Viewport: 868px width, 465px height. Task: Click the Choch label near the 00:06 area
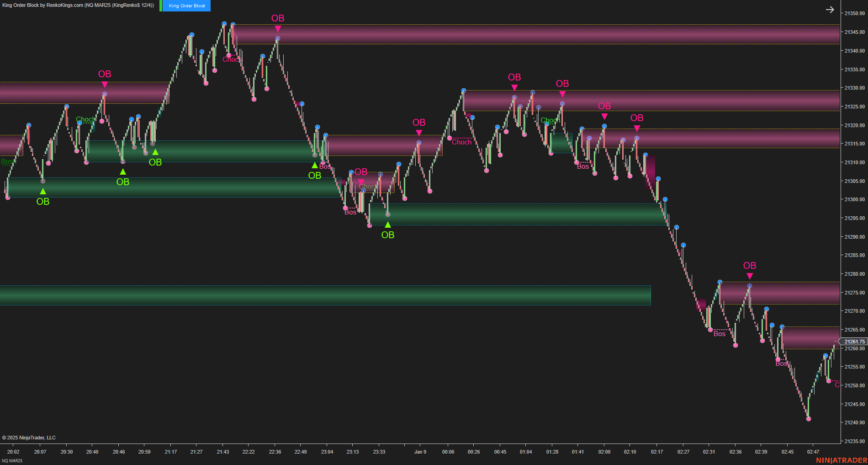tap(461, 142)
